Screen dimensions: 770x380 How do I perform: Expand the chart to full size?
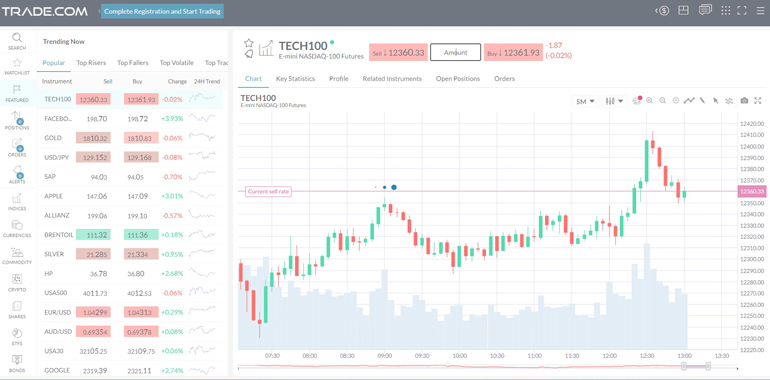point(758,101)
